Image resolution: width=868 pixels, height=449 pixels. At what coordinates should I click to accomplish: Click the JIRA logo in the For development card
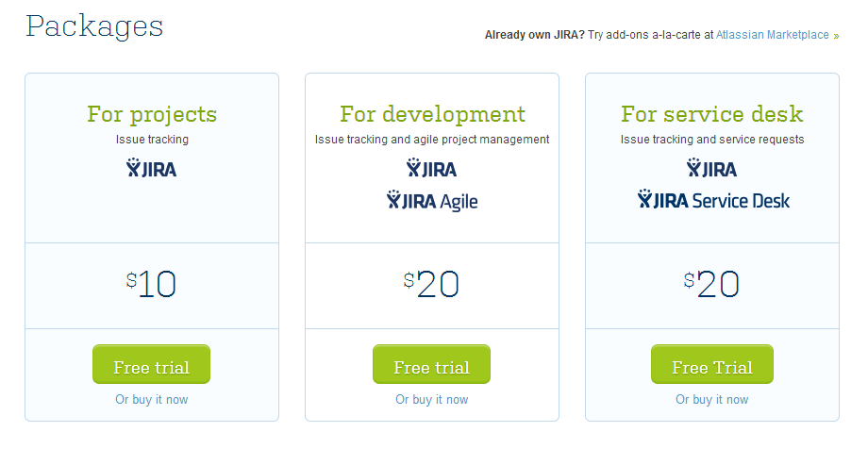(x=432, y=168)
